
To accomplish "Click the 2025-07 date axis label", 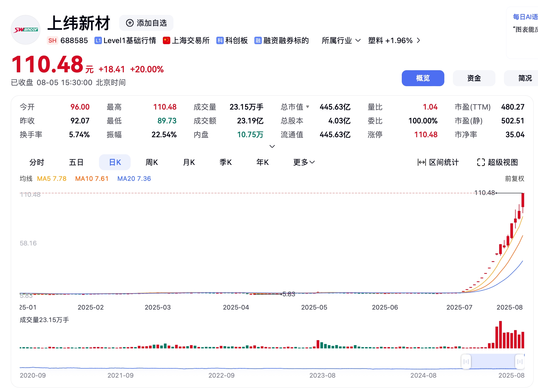I will [459, 307].
